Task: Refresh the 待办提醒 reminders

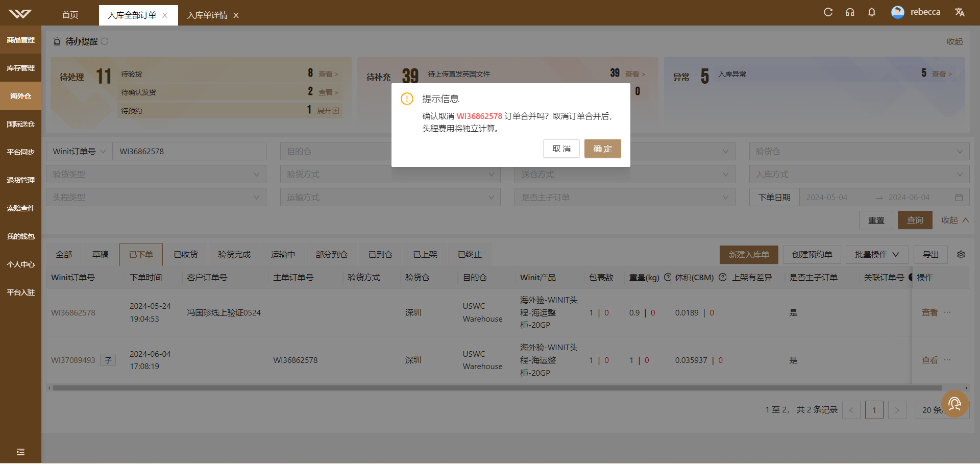Action: (x=105, y=41)
